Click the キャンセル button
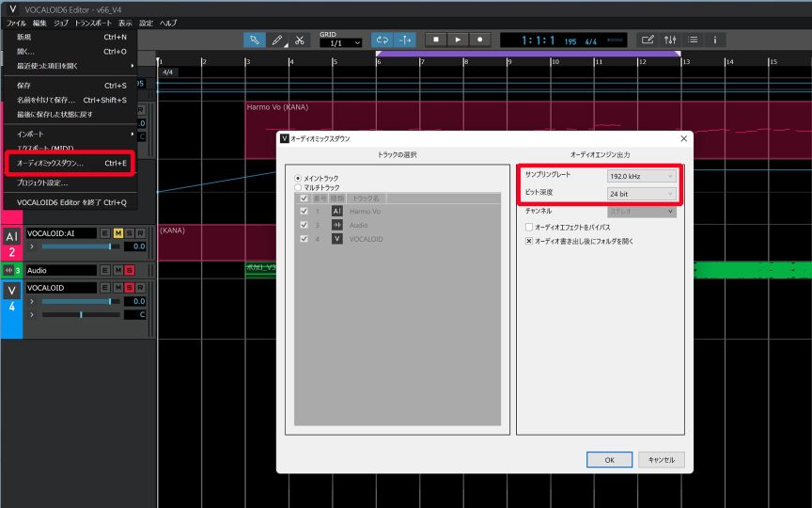Viewport: 812px width, 508px height. point(662,460)
